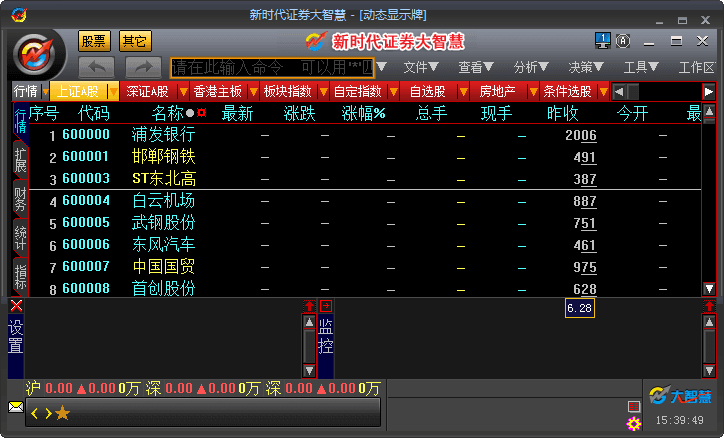This screenshot has height=438, width=724.
Task: Click the red up arrow beside settings panel
Action: [x=309, y=306]
